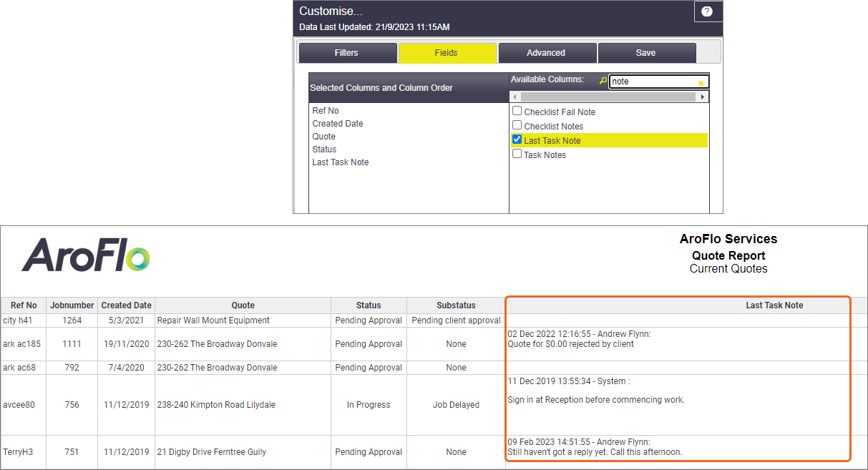Switch to the Filters tab
This screenshot has height=470, width=868.
click(347, 53)
